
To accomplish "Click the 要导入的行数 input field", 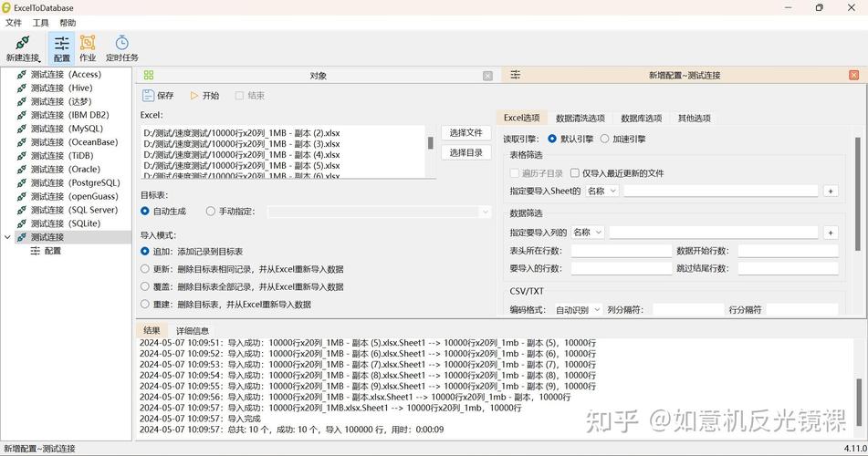I will coord(621,268).
